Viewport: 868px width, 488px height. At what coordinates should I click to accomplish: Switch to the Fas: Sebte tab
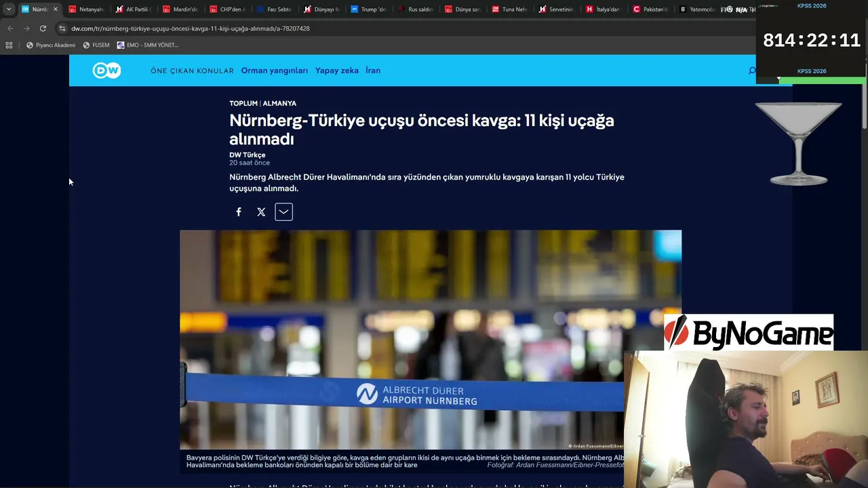point(274,9)
